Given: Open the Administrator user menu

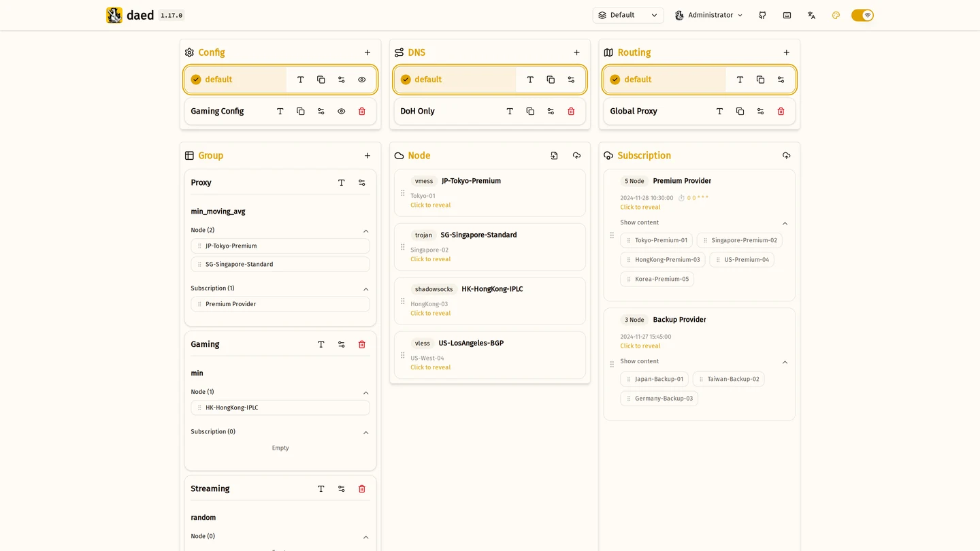Looking at the screenshot, I should 708,15.
